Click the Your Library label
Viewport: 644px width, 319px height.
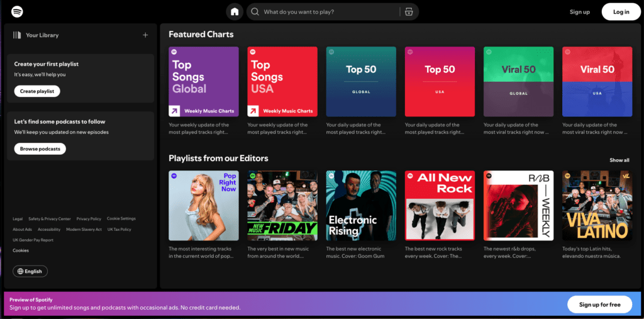tap(42, 35)
